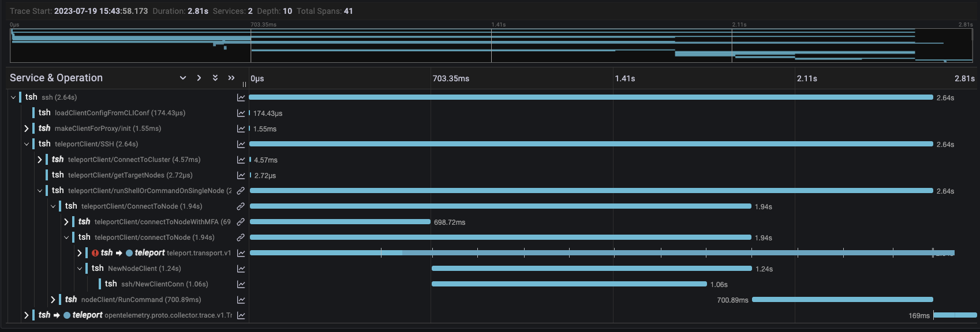Click link icon on runShellOrCommandOnSingleNode row
This screenshot has width=980, height=332.
tap(241, 191)
